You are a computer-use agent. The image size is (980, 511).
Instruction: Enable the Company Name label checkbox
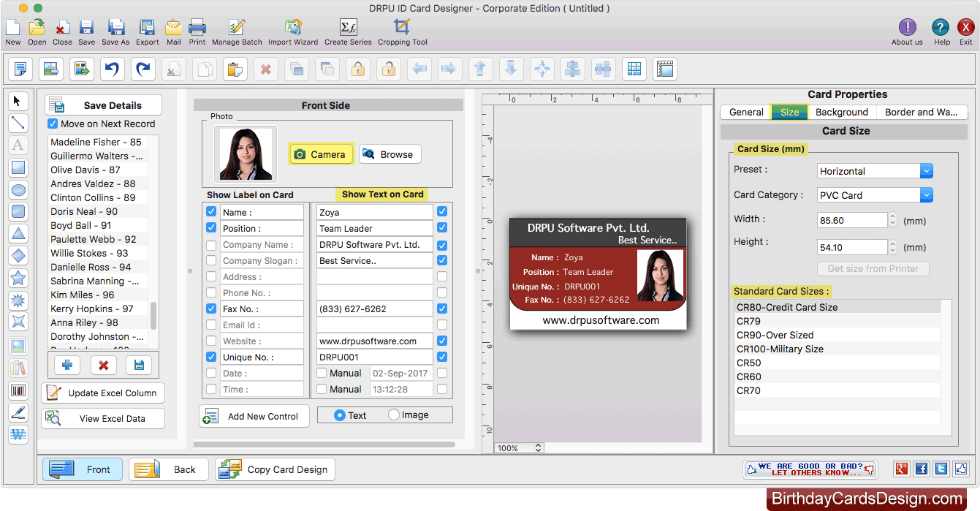(x=211, y=244)
